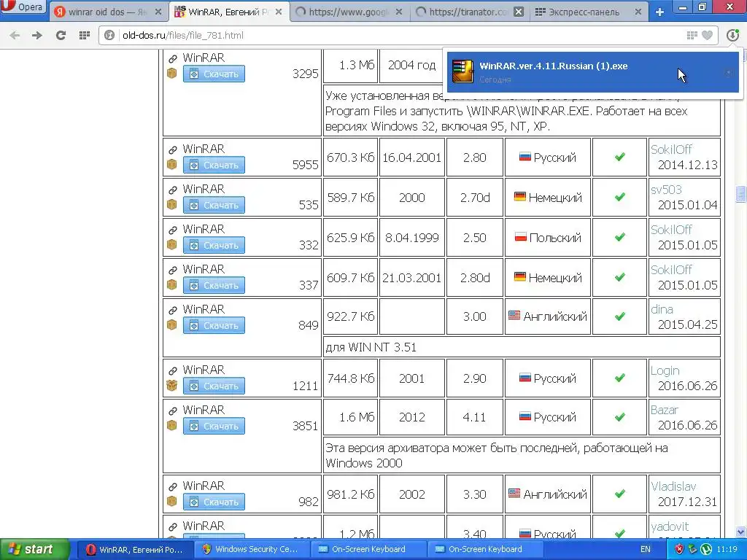Switch to the winrar old dos tab
The image size is (747, 560).
pyautogui.click(x=107, y=12)
